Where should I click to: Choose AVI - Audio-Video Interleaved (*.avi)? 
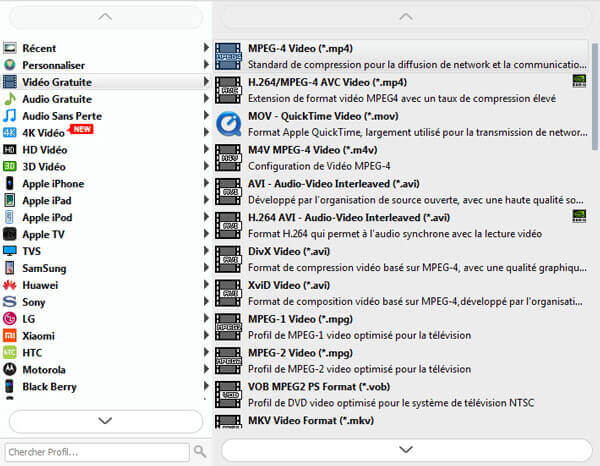pos(400,192)
